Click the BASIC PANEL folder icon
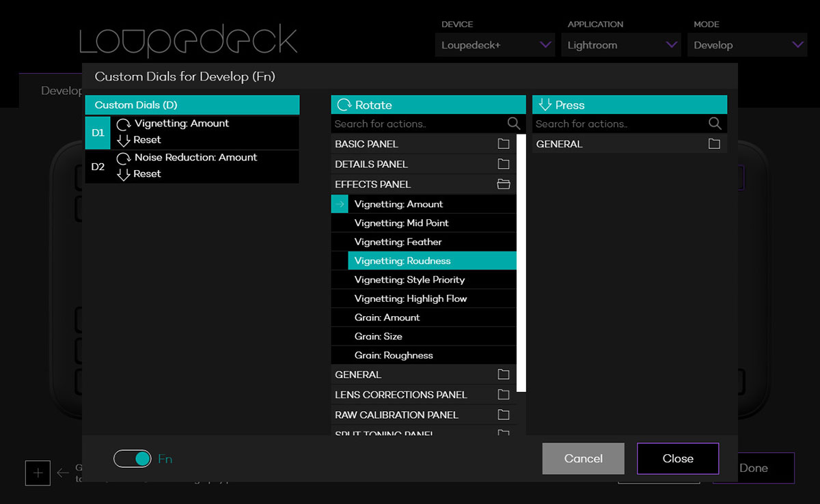 point(504,144)
